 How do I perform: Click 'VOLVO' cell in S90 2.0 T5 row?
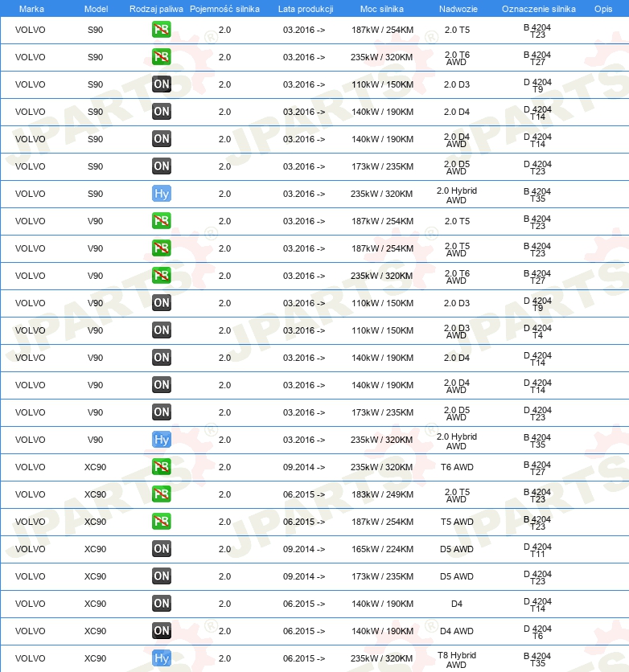click(30, 30)
